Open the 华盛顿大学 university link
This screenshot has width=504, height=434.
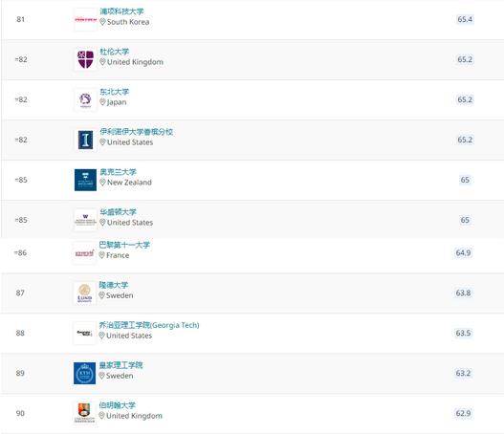[118, 212]
